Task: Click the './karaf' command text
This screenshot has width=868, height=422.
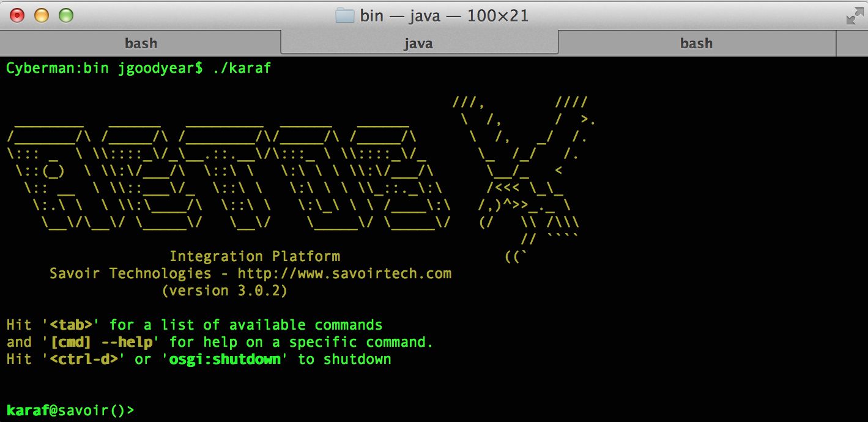Action: point(242,68)
